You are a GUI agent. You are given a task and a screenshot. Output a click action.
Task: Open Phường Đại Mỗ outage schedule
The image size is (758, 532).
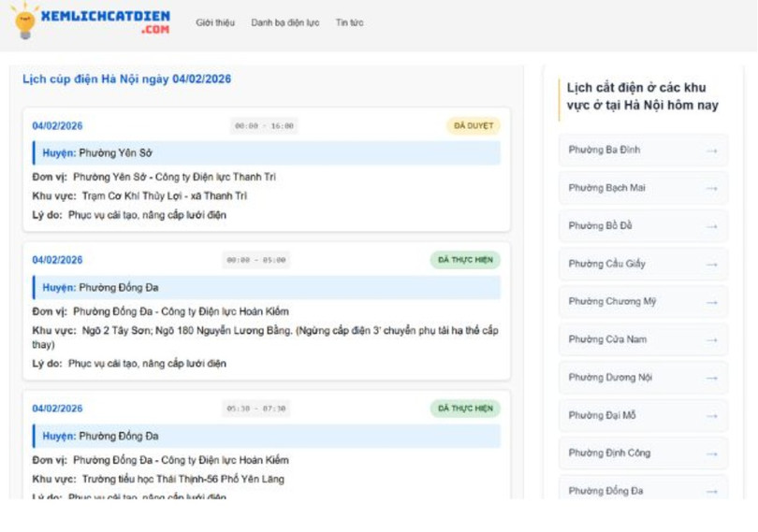click(642, 415)
